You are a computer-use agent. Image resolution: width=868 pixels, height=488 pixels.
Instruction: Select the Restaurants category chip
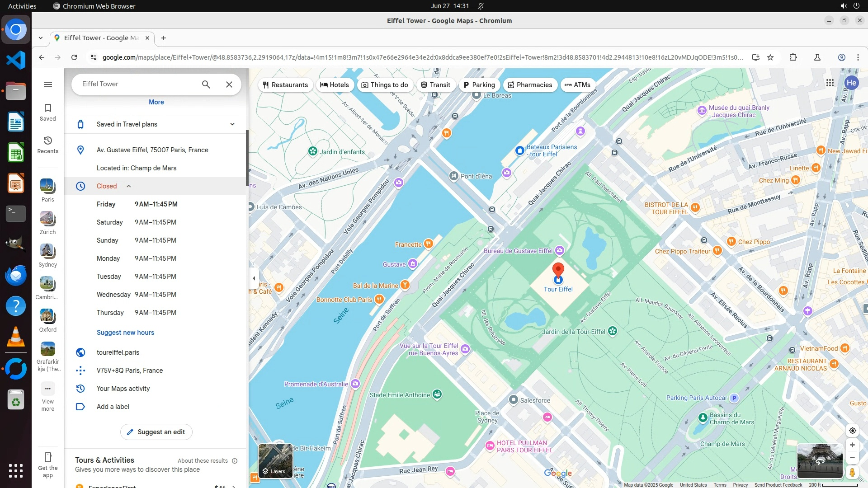coord(285,85)
